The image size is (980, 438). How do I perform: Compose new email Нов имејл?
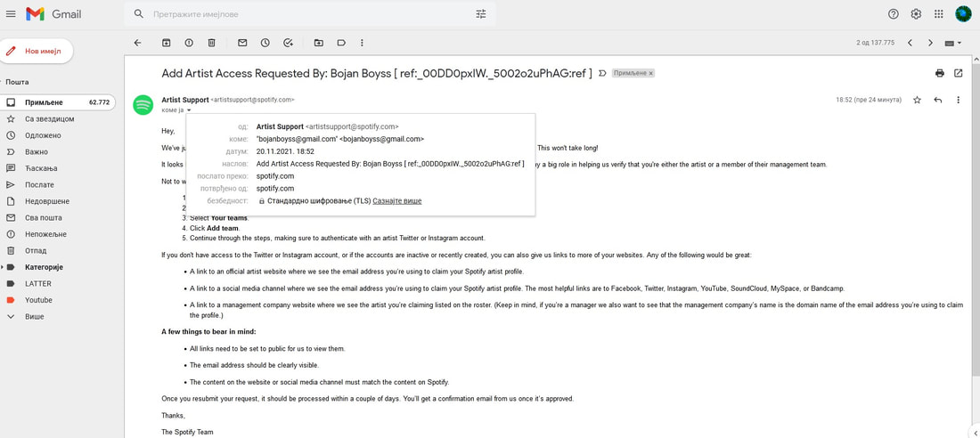coord(37,52)
